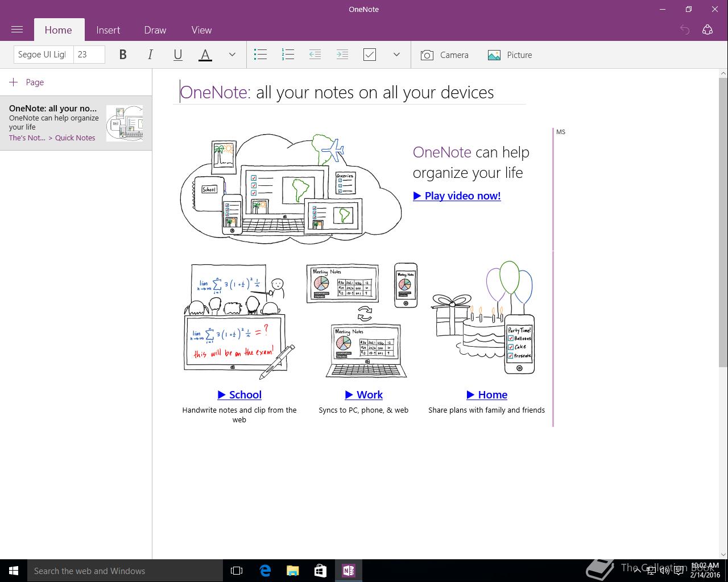This screenshot has width=728, height=582.
Task: Toggle Bold formatting
Action: (123, 55)
